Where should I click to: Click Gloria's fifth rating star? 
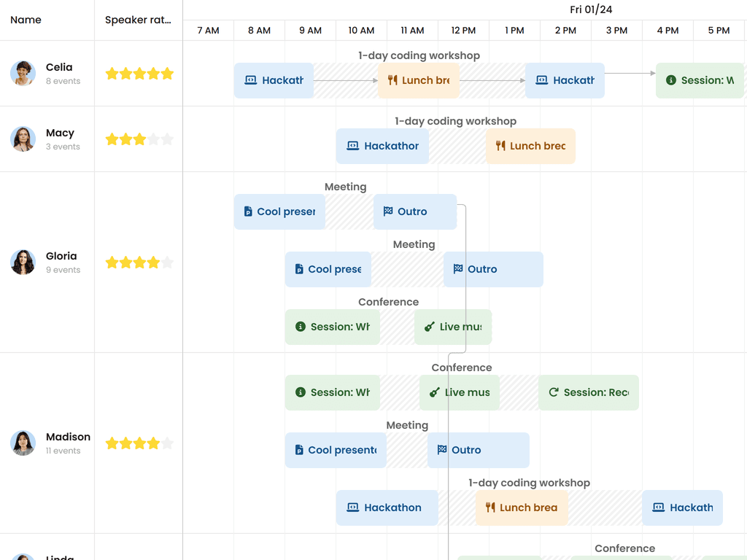pos(167,262)
